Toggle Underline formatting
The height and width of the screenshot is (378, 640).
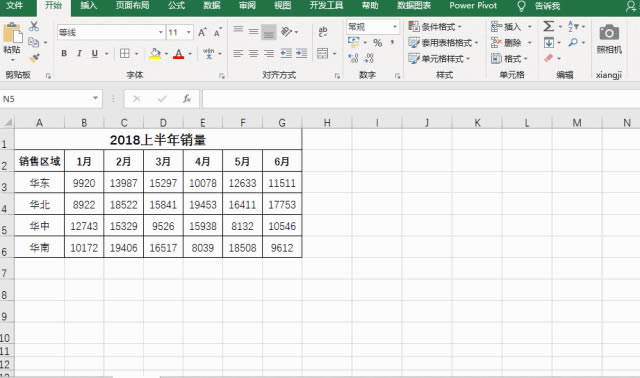point(95,53)
